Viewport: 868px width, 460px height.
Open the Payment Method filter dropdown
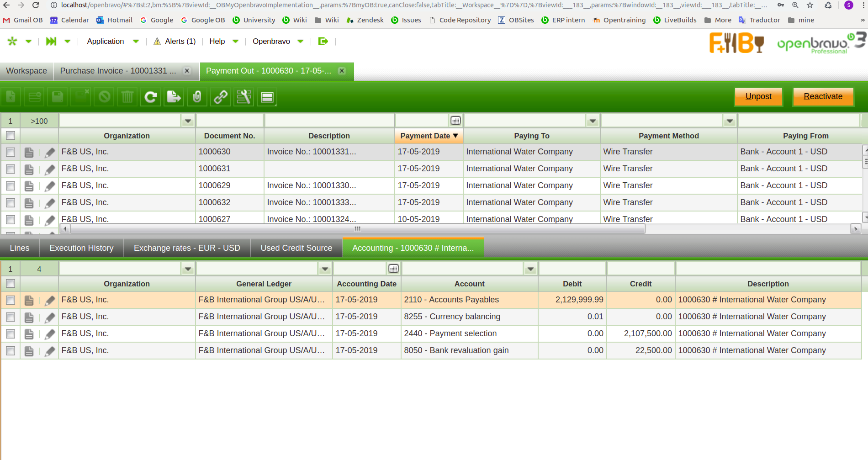tap(730, 121)
